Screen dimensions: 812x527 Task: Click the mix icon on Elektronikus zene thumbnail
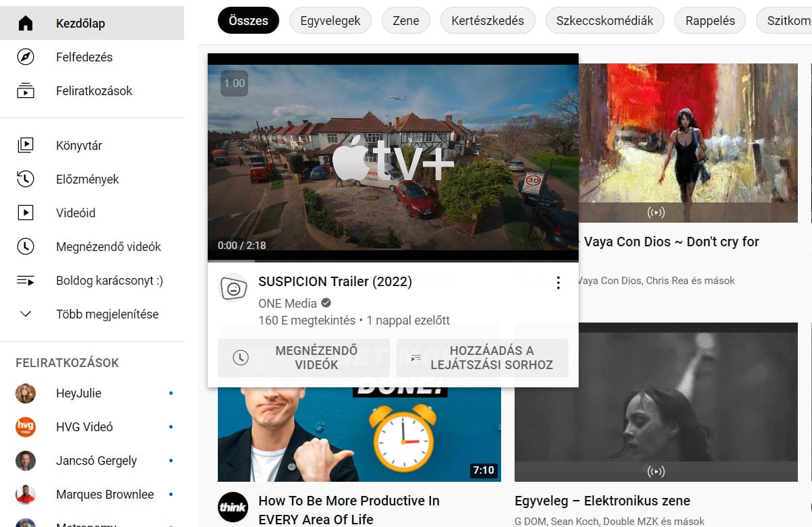(656, 471)
